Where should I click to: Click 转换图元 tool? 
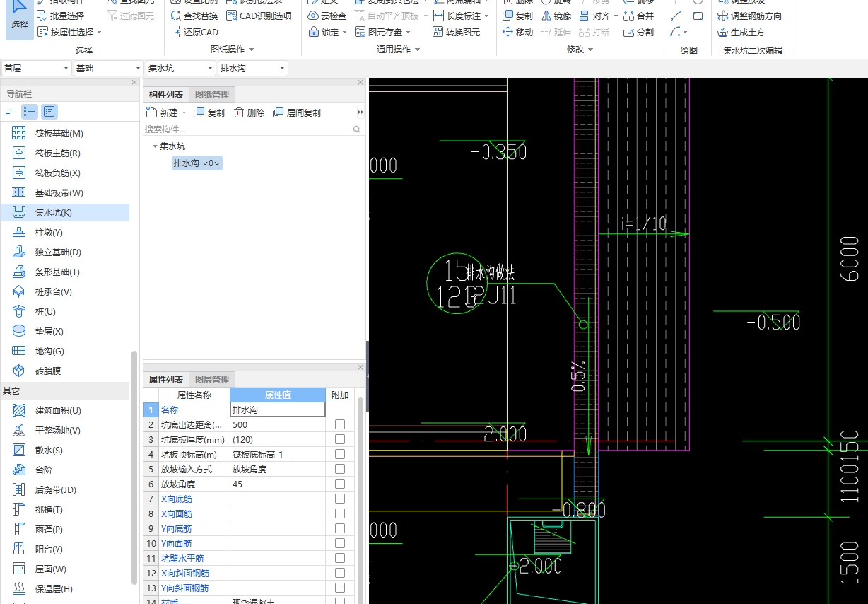(x=457, y=32)
